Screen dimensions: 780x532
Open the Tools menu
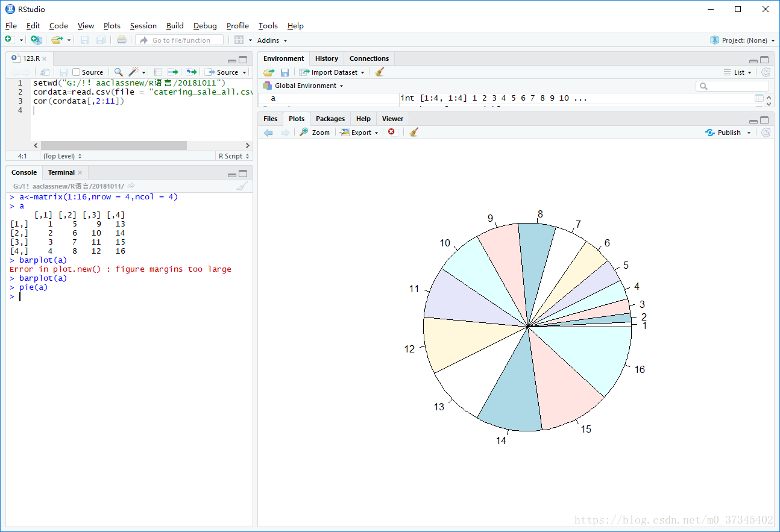click(268, 25)
